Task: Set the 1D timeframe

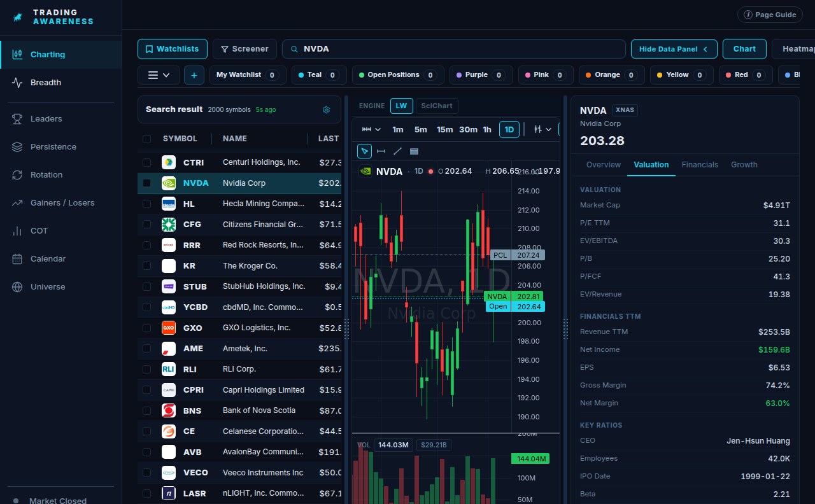Action: tap(509, 129)
